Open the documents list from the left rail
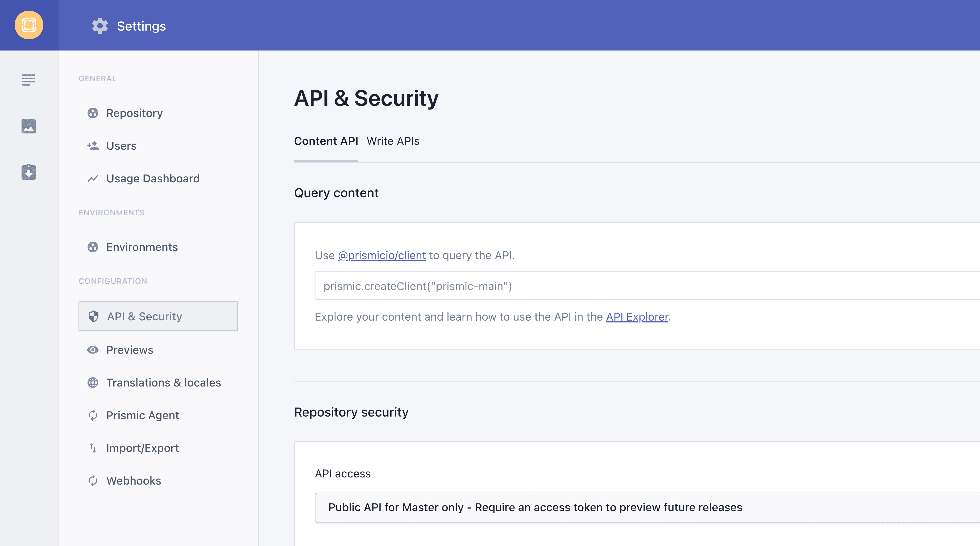Viewport: 980px width, 546px height. (28, 80)
